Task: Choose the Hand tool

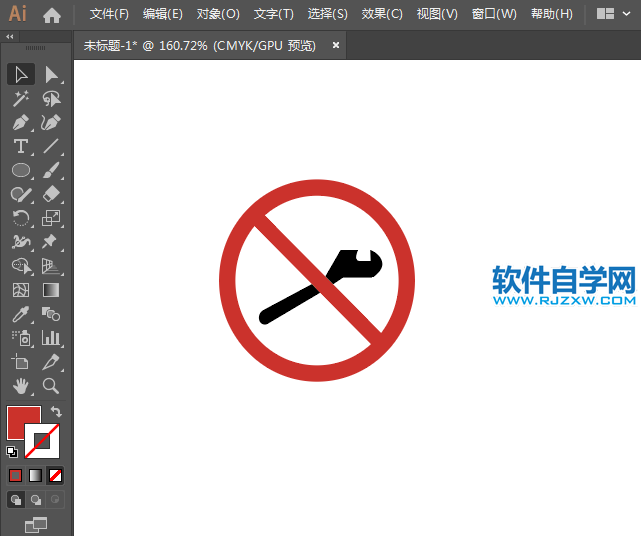Action: (21, 386)
